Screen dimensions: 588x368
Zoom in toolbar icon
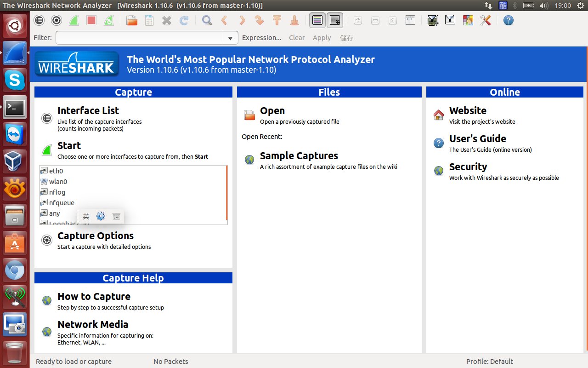(x=358, y=20)
